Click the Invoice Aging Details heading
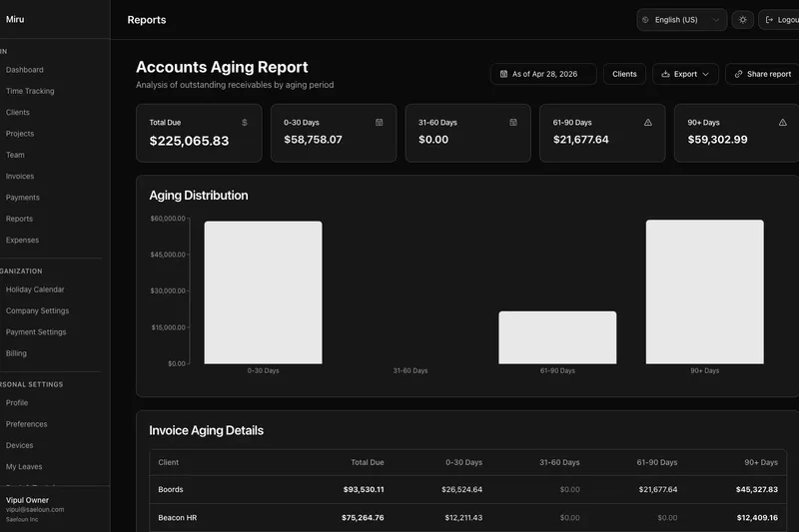 click(x=206, y=431)
